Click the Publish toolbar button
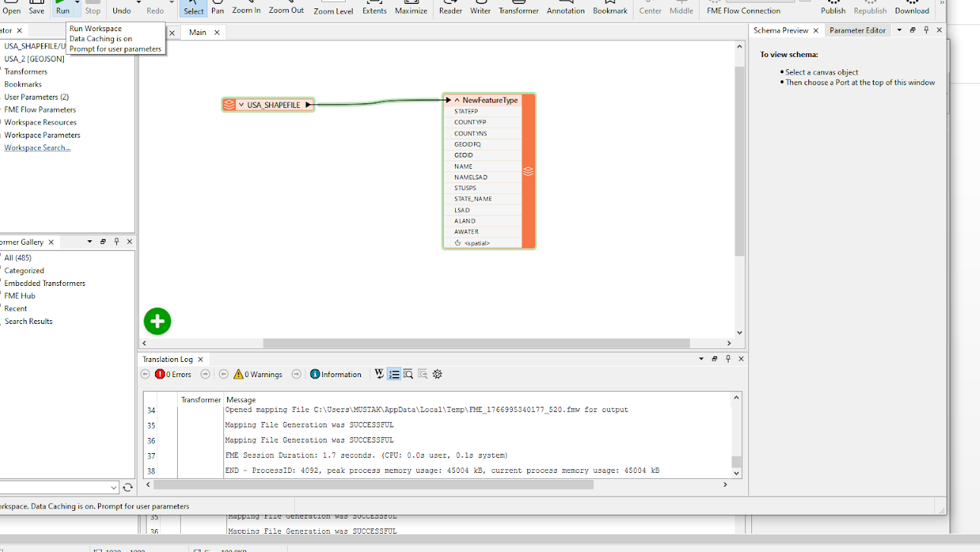The image size is (980, 552). [833, 8]
